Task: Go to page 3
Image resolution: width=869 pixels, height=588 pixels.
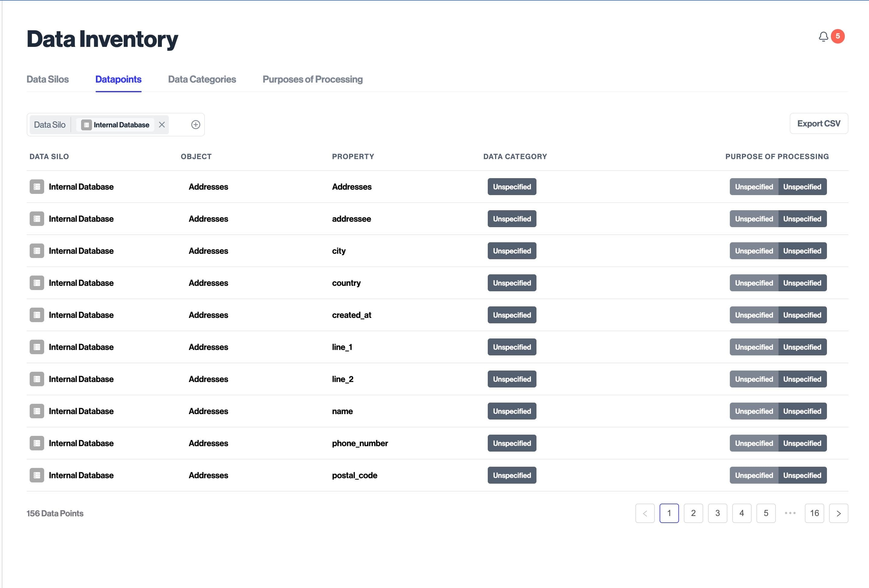Action: click(717, 513)
